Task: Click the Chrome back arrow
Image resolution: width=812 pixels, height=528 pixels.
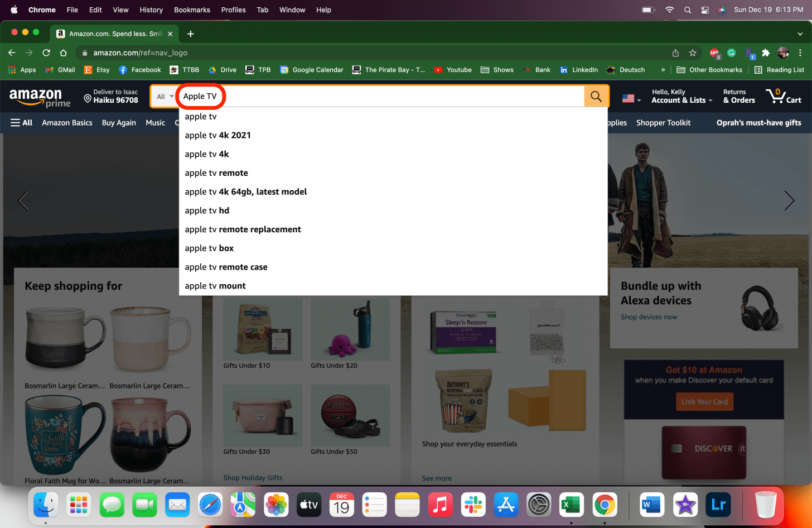Action: tap(12, 52)
